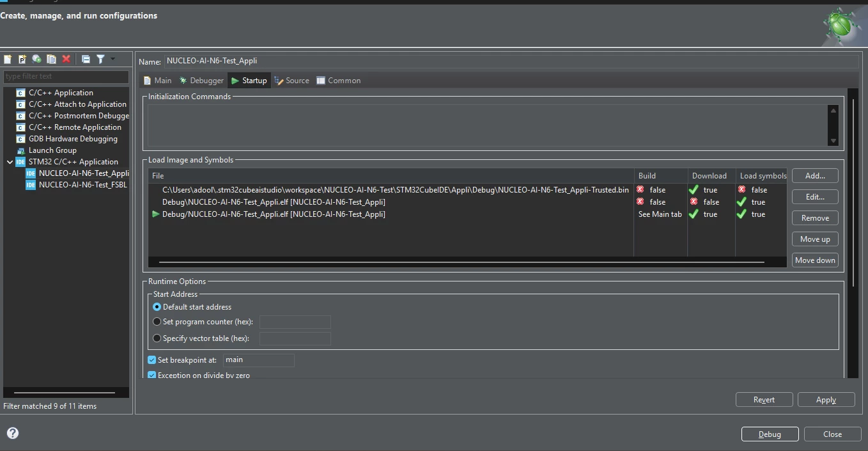Image resolution: width=868 pixels, height=451 pixels.
Task: Click the Revert button
Action: (764, 400)
